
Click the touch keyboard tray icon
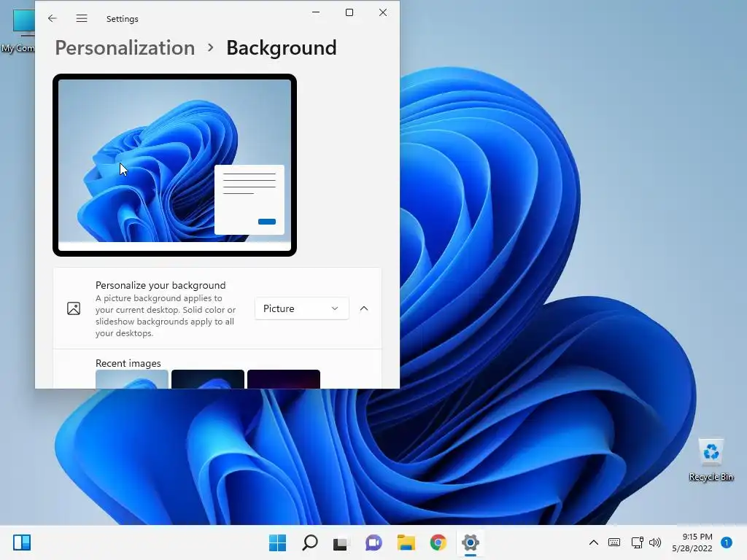click(614, 542)
